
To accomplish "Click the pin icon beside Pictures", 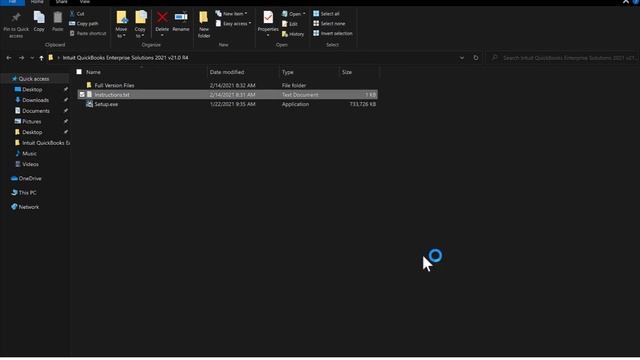I will tap(66, 122).
